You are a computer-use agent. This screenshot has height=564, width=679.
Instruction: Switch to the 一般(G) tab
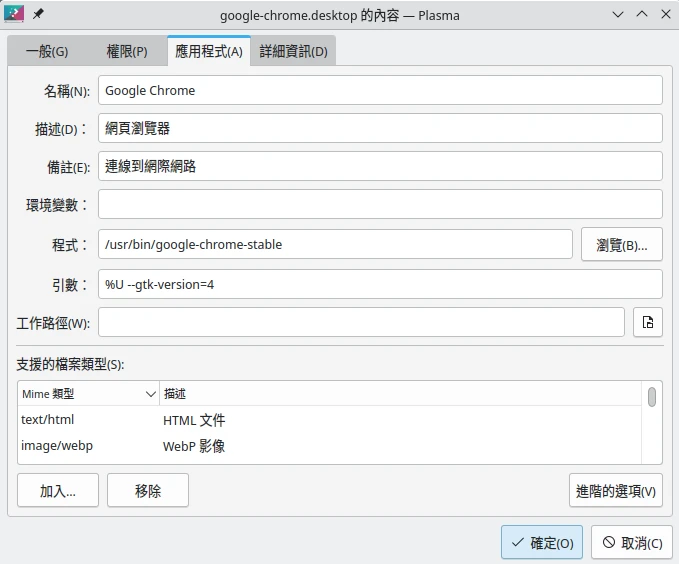[x=47, y=52]
